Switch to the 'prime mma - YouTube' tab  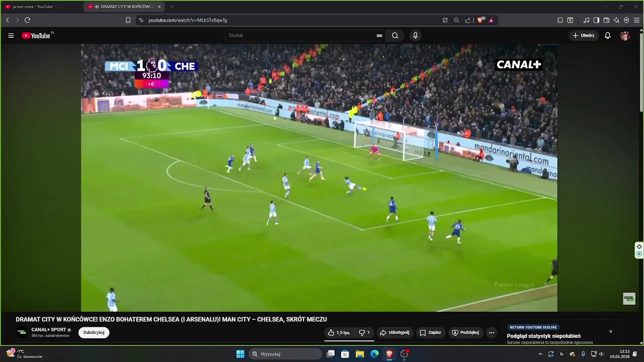coord(41,7)
